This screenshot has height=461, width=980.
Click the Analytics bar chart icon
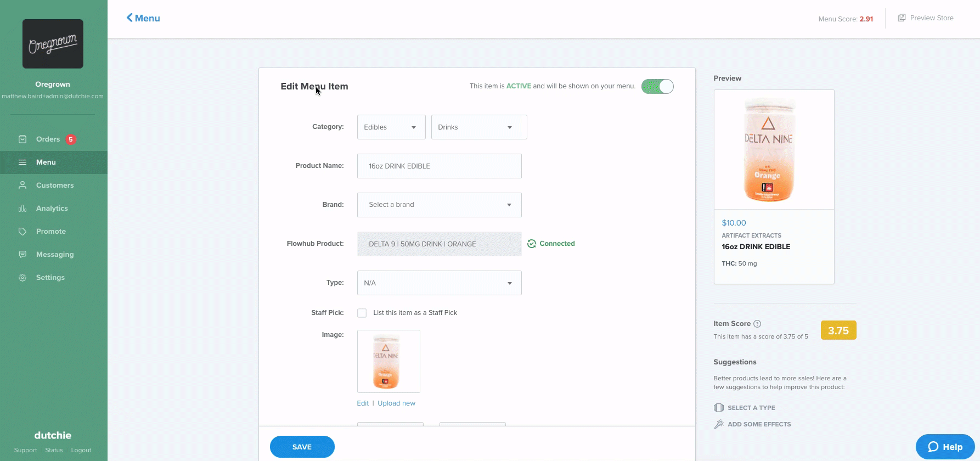coord(22,209)
